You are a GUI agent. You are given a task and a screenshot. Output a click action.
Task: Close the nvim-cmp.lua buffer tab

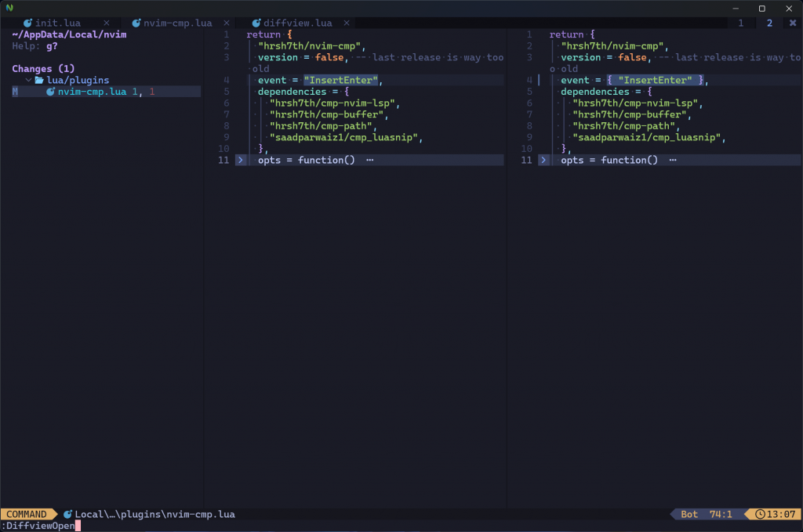pyautogui.click(x=227, y=24)
